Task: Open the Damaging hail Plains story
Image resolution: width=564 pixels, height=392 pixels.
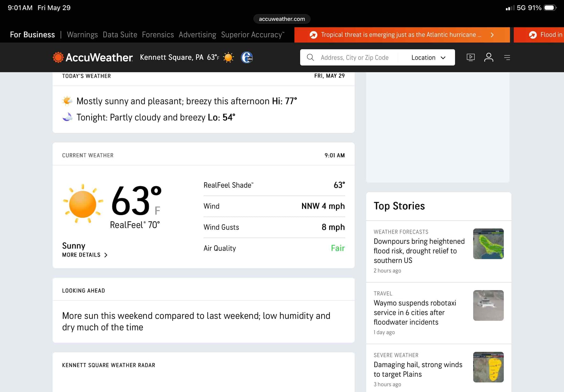Action: pos(418,369)
